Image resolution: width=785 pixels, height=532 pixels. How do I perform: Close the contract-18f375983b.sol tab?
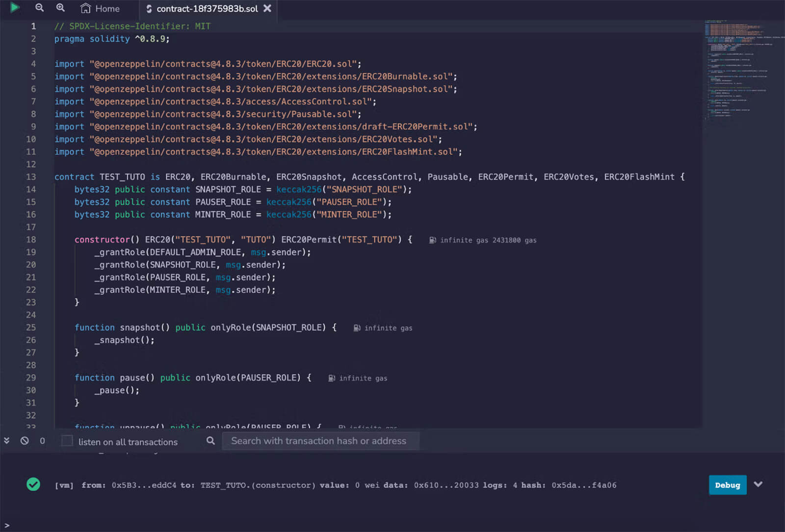266,8
